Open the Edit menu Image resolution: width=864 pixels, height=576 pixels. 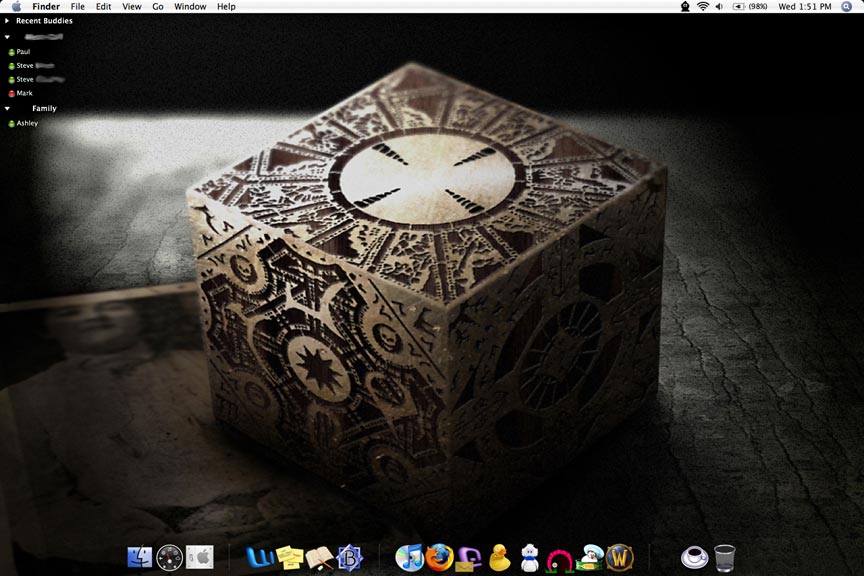(104, 7)
